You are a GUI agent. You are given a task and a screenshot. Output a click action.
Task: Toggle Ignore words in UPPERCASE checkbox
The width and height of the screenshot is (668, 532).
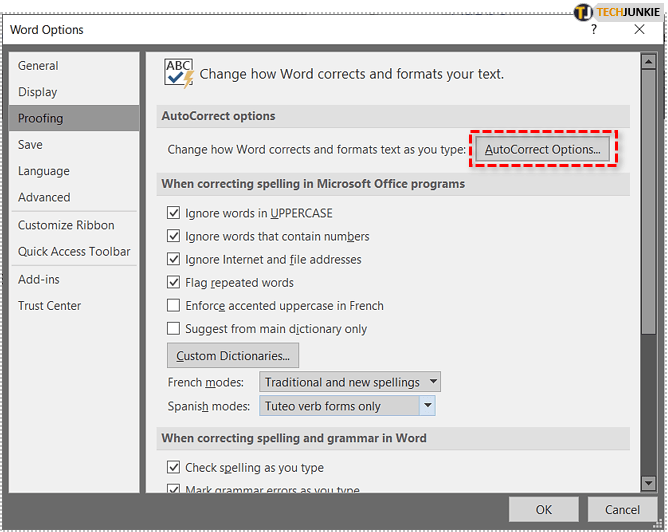[174, 213]
